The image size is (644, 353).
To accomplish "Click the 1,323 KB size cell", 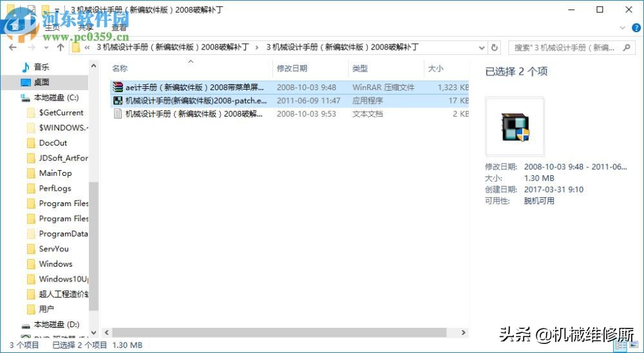I will pyautogui.click(x=453, y=87).
